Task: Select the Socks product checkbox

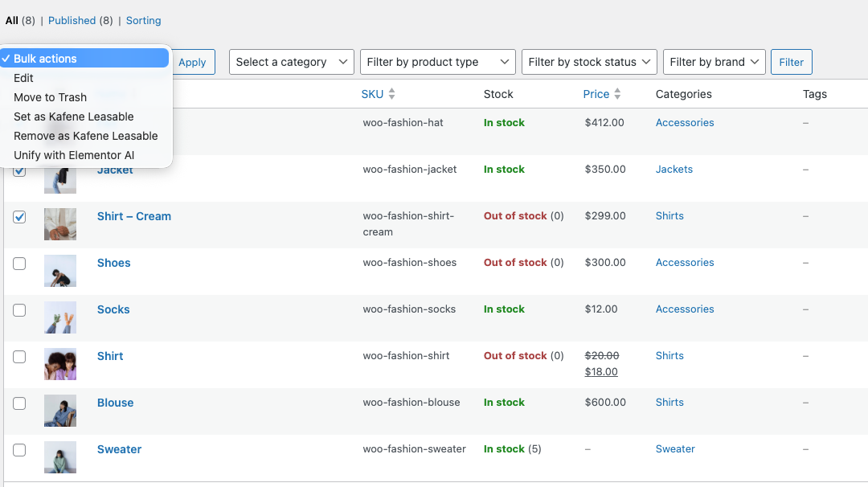Action: point(19,310)
